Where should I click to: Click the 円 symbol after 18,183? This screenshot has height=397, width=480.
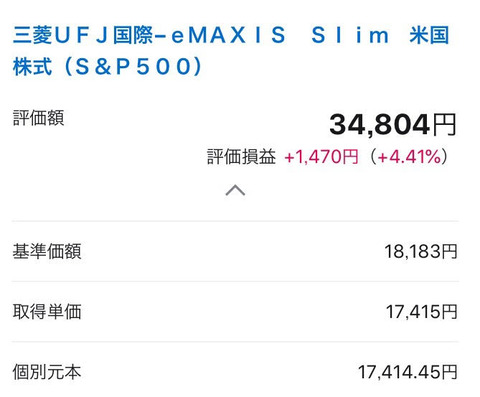tap(449, 251)
